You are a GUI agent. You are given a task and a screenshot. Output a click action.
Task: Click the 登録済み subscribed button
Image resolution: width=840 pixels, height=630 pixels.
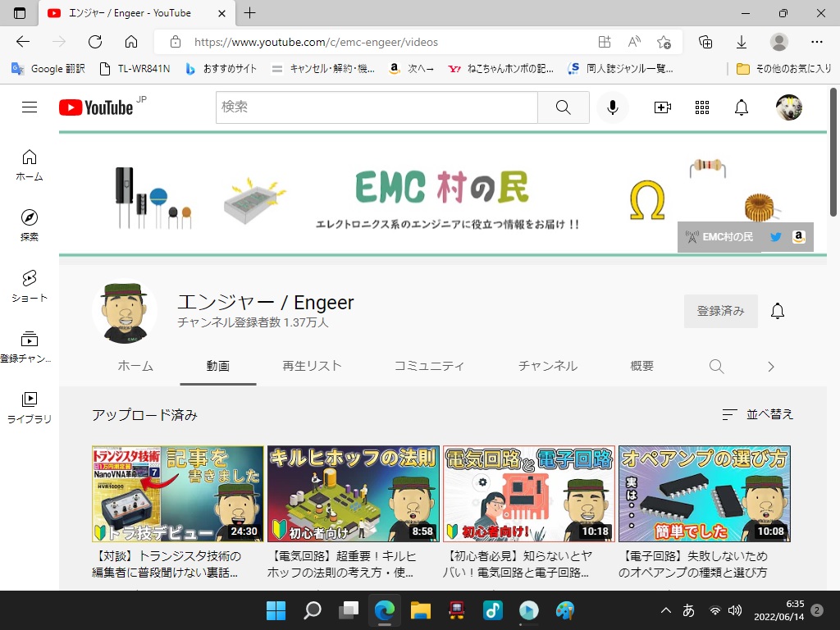(x=720, y=311)
